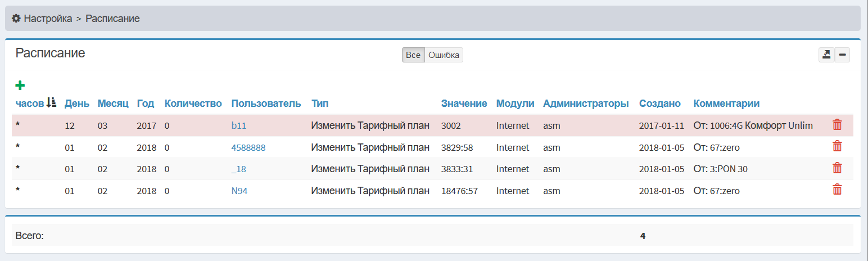Sort table by Создано column header
The width and height of the screenshot is (868, 261).
[659, 103]
